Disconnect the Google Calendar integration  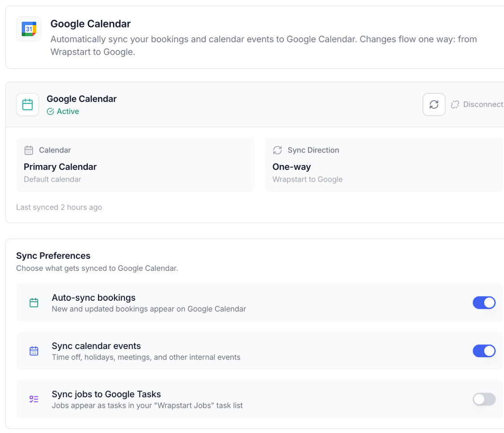(x=477, y=104)
